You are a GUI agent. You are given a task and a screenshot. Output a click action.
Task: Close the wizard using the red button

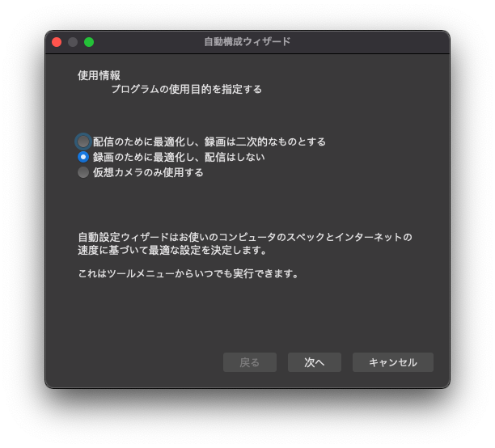[57, 42]
